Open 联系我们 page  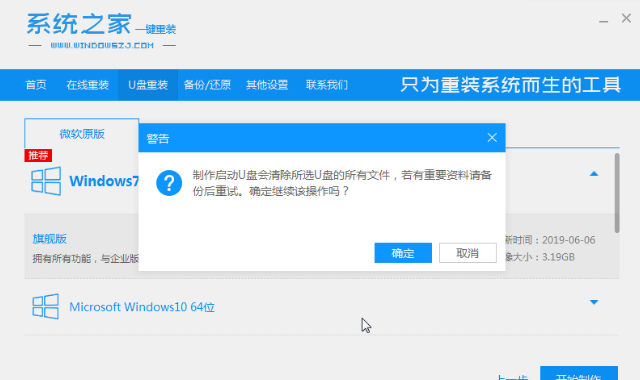(327, 85)
